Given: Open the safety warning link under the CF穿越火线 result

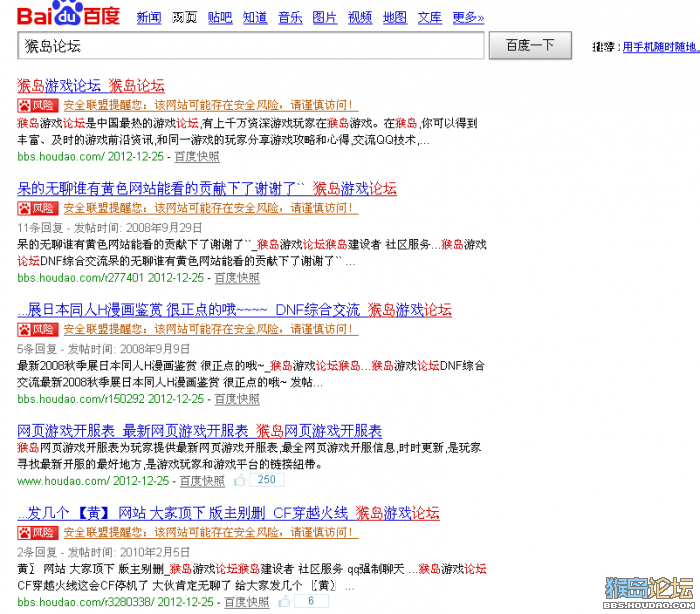Looking at the screenshot, I should [211, 533].
